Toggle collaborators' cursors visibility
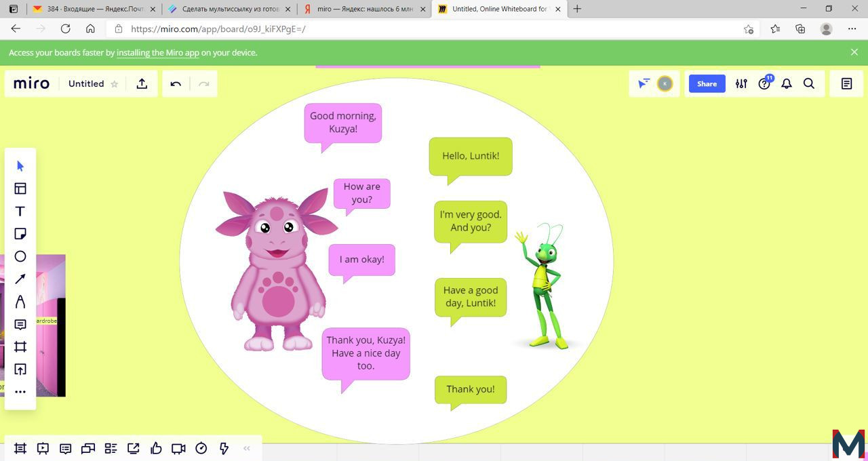868x461 pixels. 644,83
